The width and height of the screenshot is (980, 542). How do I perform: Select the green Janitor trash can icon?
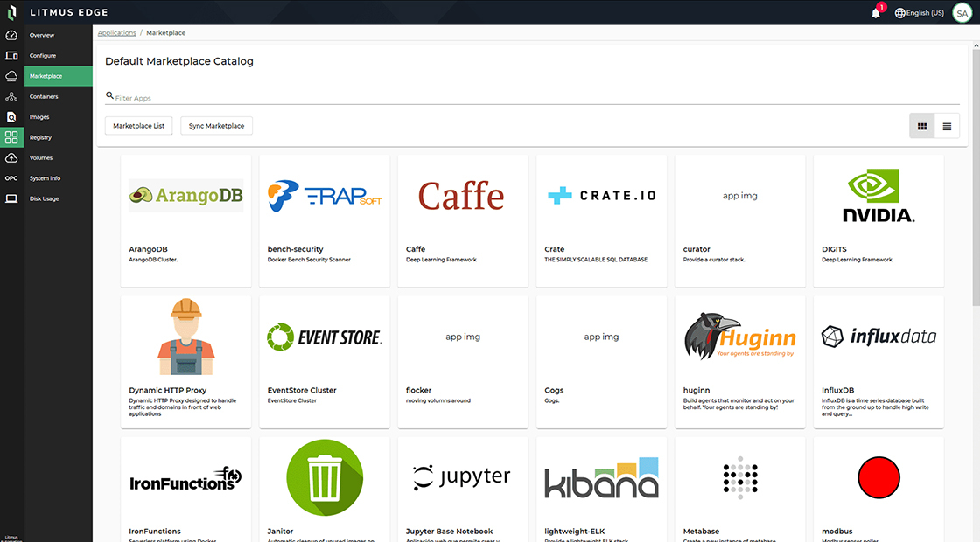(x=325, y=477)
